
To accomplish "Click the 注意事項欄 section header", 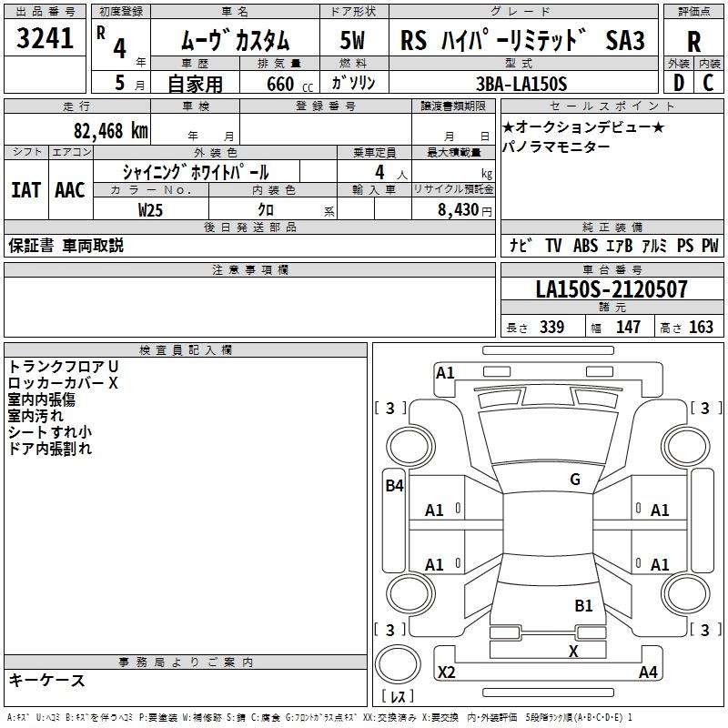I will point(249,269).
